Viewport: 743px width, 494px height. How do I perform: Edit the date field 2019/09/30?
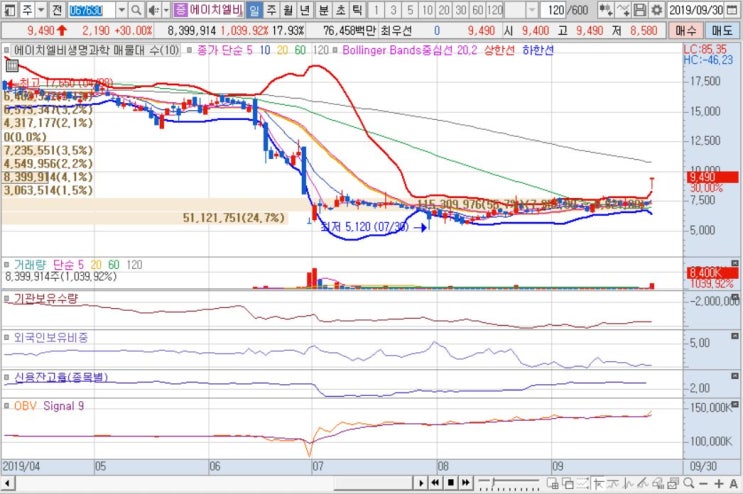(x=696, y=9)
